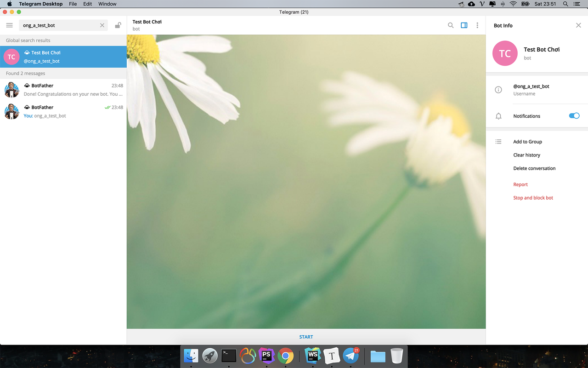This screenshot has width=588, height=368.
Task: Open Terminal from the Dock
Action: [x=229, y=356]
